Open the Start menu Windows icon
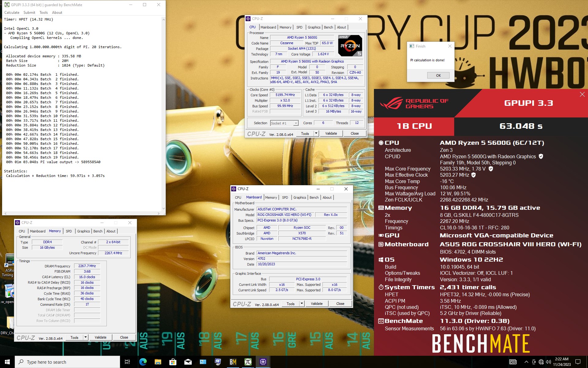Viewport: 588px width, 368px height. pos(7,362)
